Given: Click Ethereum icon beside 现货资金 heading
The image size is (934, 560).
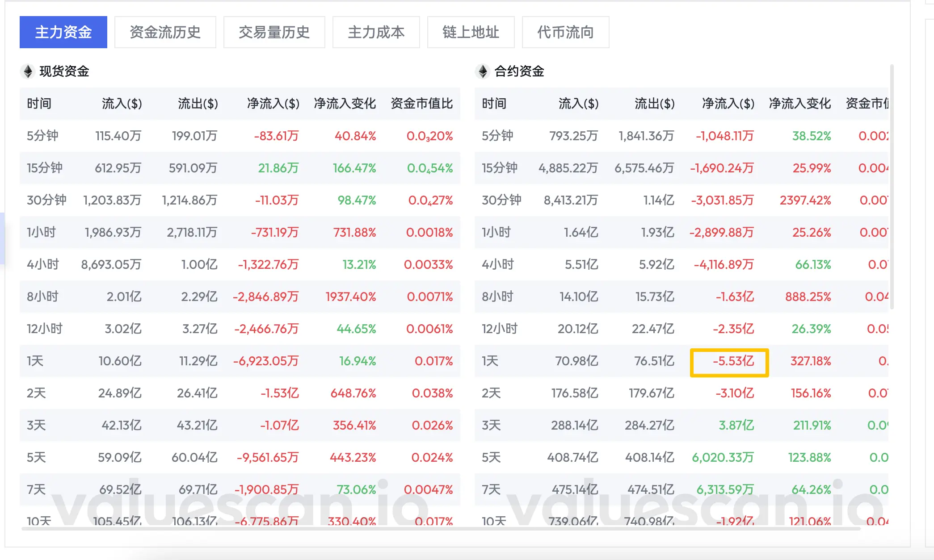Looking at the screenshot, I should pos(28,71).
